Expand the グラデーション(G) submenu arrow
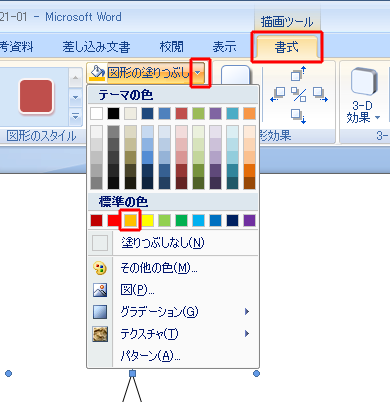 point(247,312)
